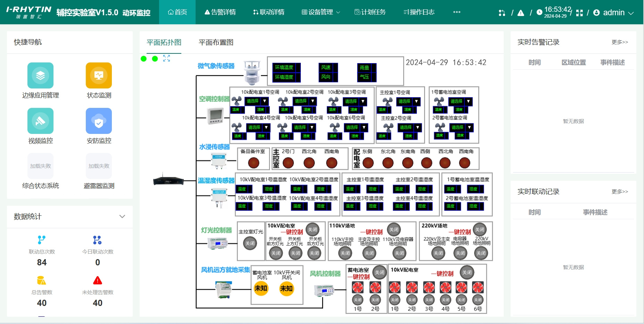This screenshot has height=324, width=644.
Task: Open 1号蓄电池室空调 mode dropdown
Action: point(461,101)
